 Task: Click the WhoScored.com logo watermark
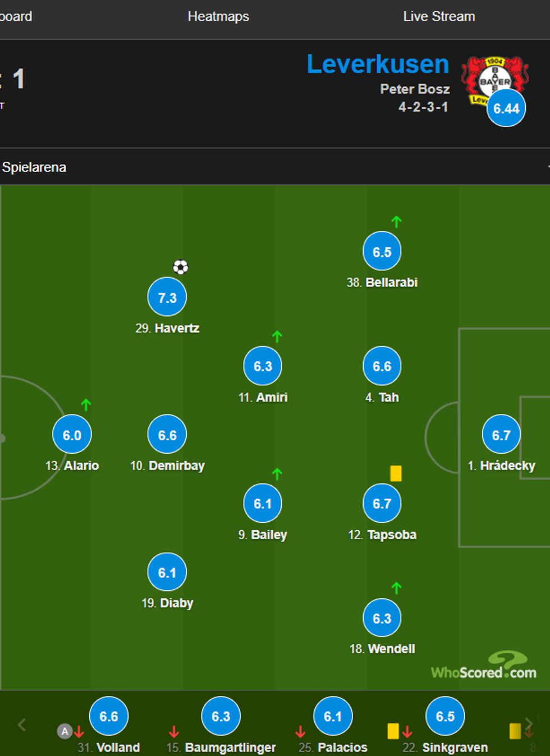click(484, 667)
